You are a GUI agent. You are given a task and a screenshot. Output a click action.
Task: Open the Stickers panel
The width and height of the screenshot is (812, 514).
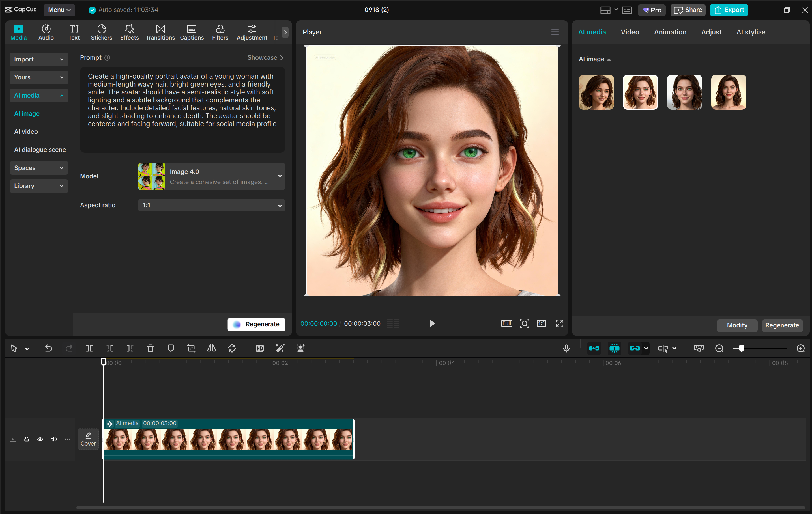[x=102, y=32]
